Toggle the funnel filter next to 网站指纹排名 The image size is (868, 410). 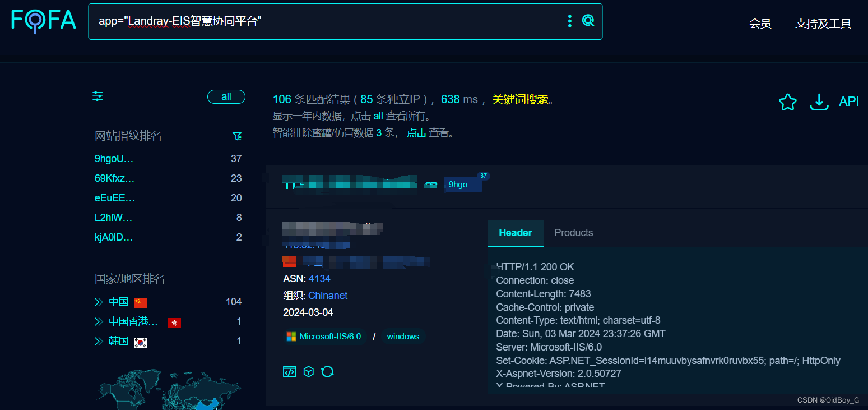(237, 136)
